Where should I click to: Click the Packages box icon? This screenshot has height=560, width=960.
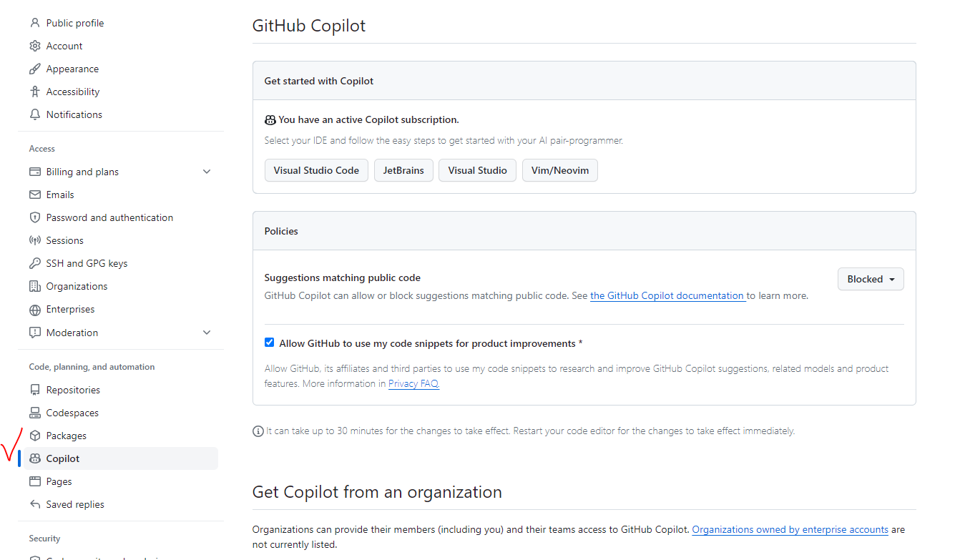click(x=34, y=436)
